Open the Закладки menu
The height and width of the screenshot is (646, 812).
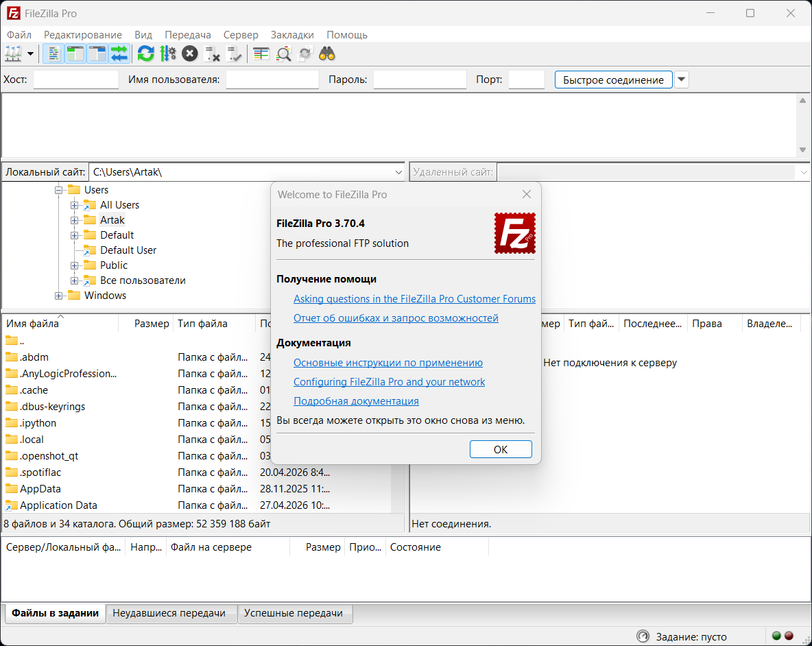[x=292, y=35]
